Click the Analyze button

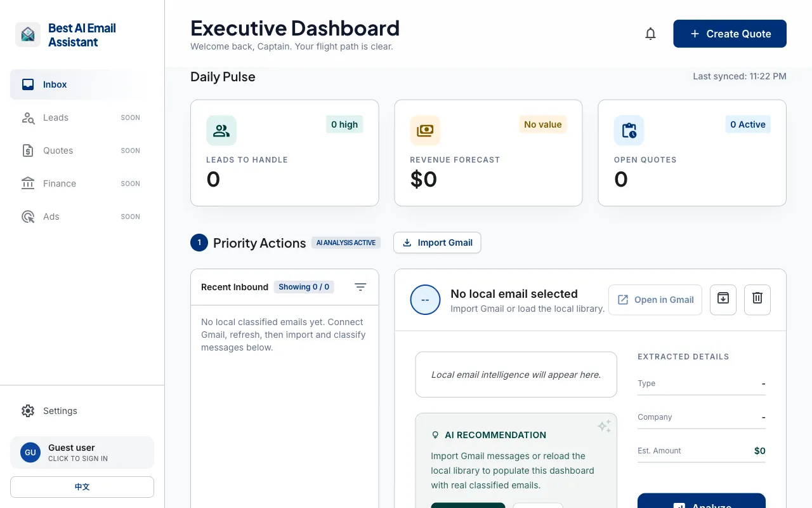pyautogui.click(x=702, y=502)
